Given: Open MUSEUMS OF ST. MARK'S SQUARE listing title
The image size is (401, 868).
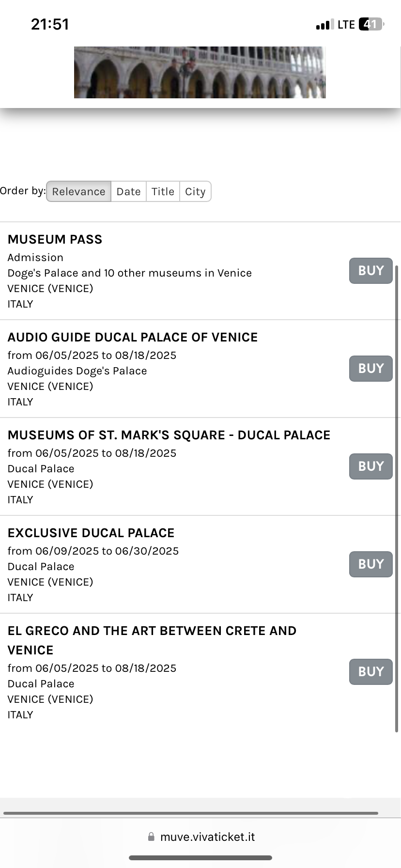Looking at the screenshot, I should point(169,435).
